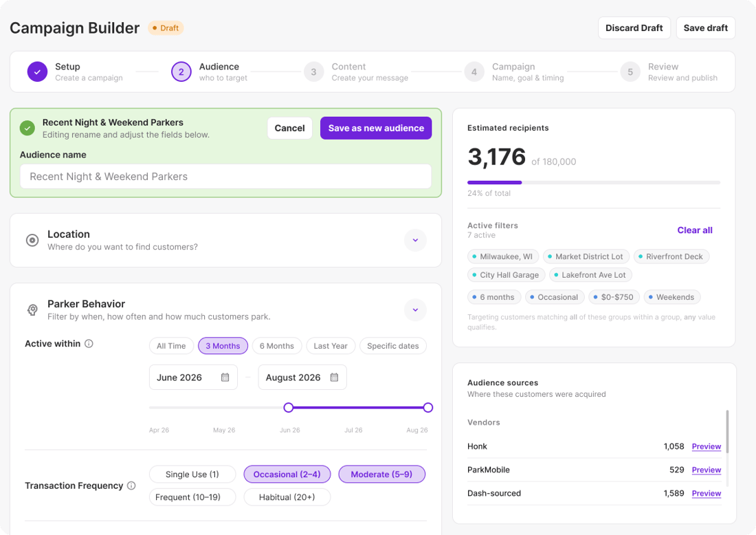Toggle the Habitual (20+) frequency
This screenshot has height=535, width=756.
pyautogui.click(x=287, y=497)
